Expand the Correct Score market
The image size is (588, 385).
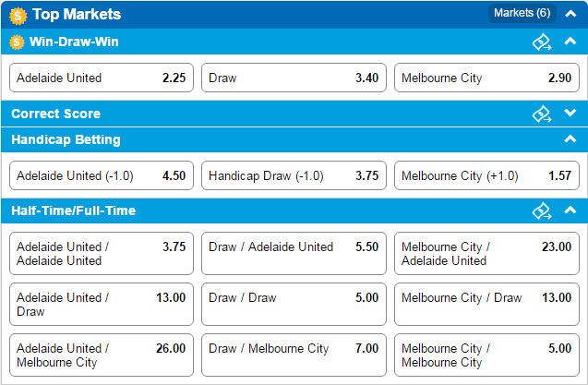click(x=570, y=113)
